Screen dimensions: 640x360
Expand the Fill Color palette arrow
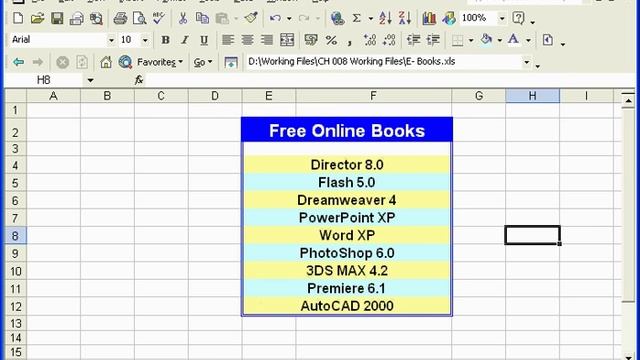pos(500,40)
